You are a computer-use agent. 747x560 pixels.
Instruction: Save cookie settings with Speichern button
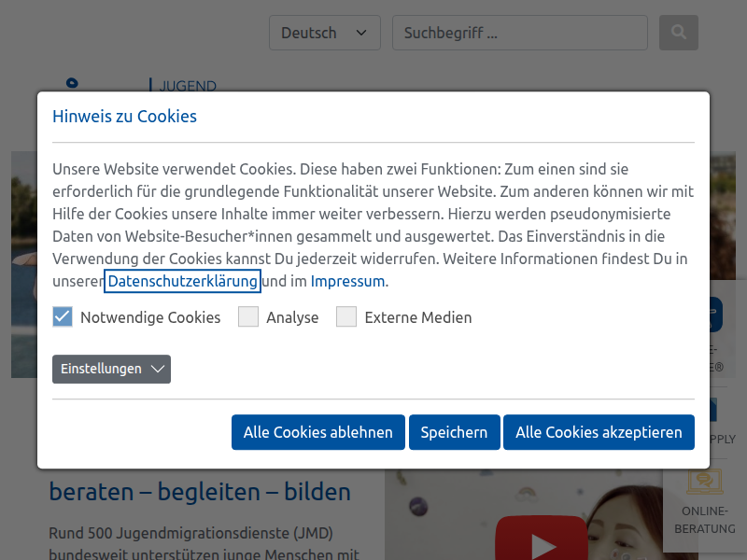coord(454,432)
